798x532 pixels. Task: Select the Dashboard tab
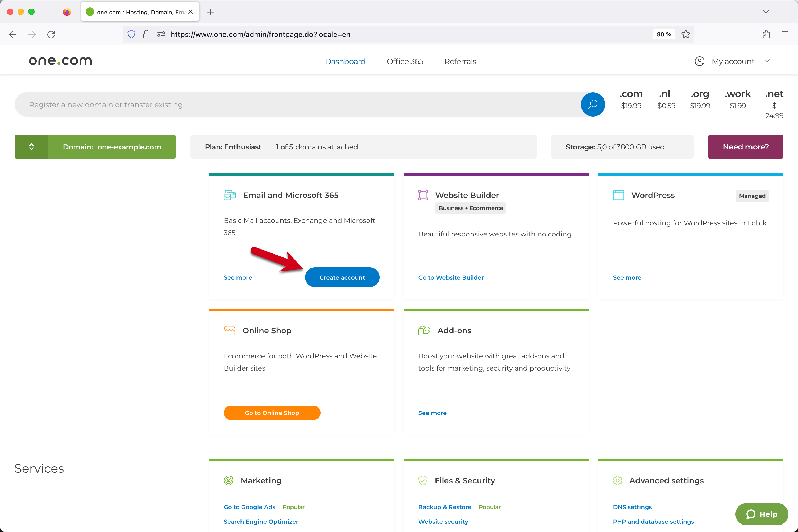coord(346,61)
